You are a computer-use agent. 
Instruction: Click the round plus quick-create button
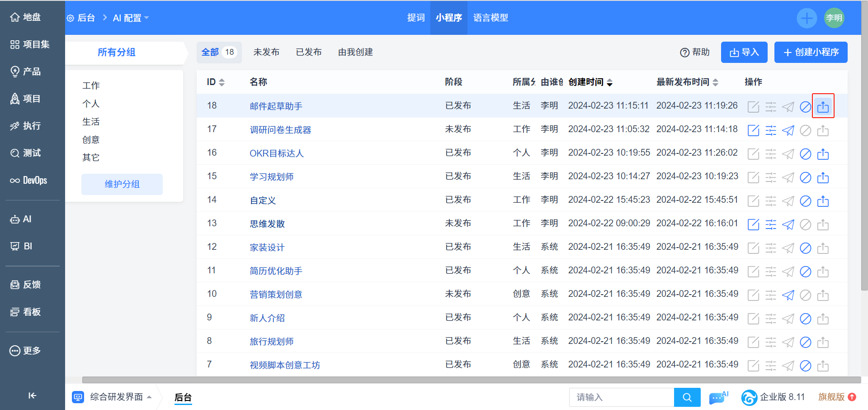(807, 18)
